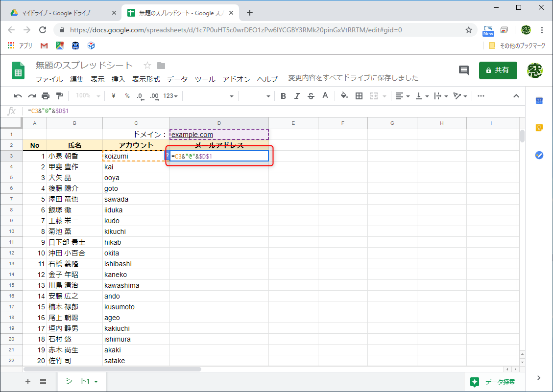
Task: Click the 共有 share button
Action: 498,70
